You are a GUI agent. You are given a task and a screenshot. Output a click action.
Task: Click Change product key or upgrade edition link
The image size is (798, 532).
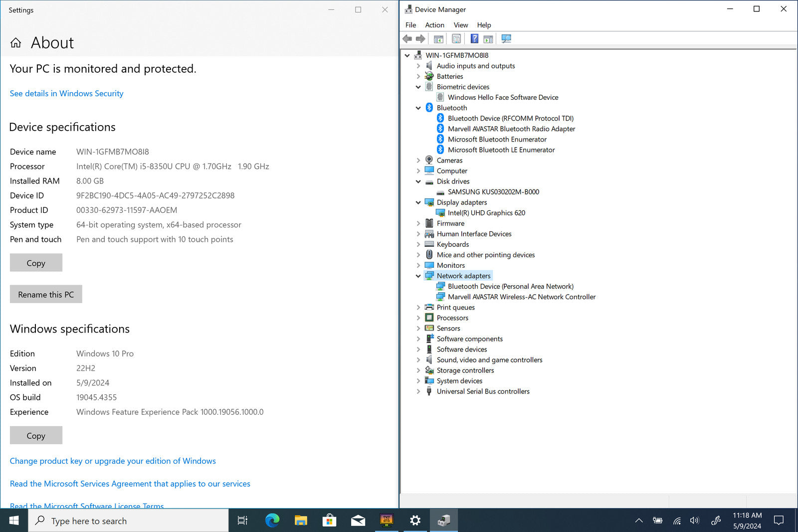click(113, 461)
